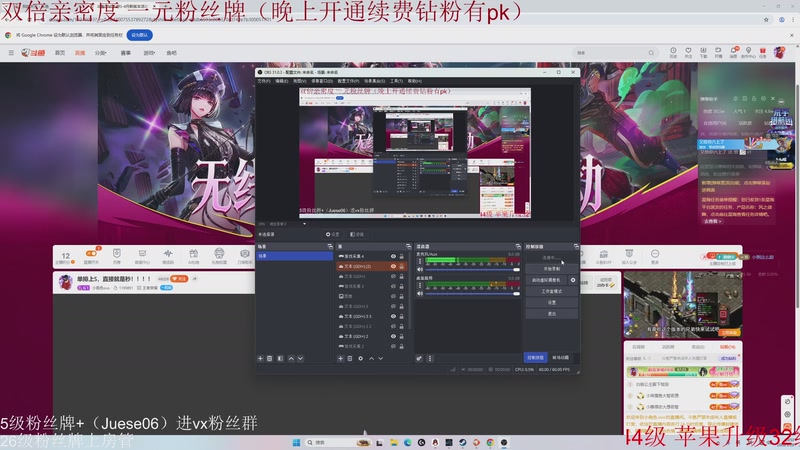Expand Douyu 游戏 dropdown in navigation
The image size is (800, 450).
pos(149,53)
